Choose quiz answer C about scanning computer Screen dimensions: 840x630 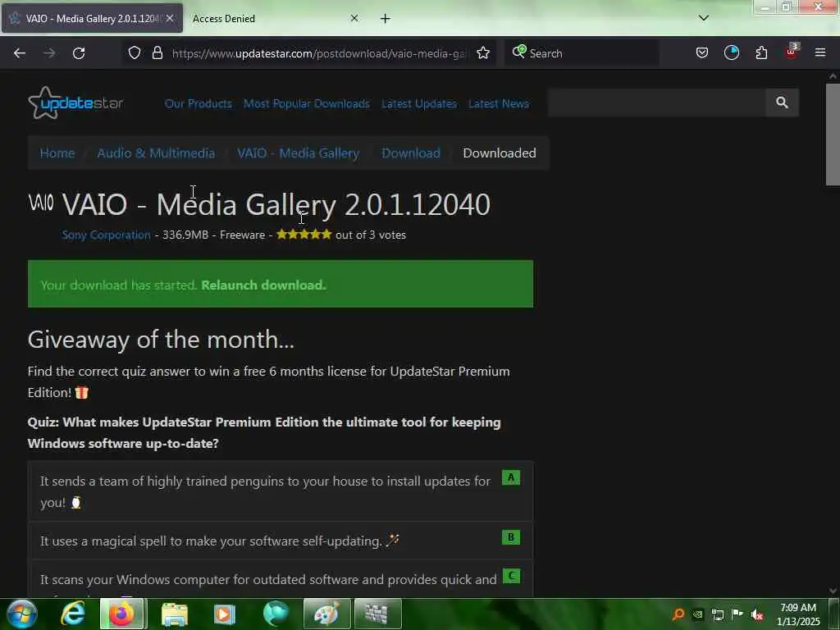[x=281, y=579]
